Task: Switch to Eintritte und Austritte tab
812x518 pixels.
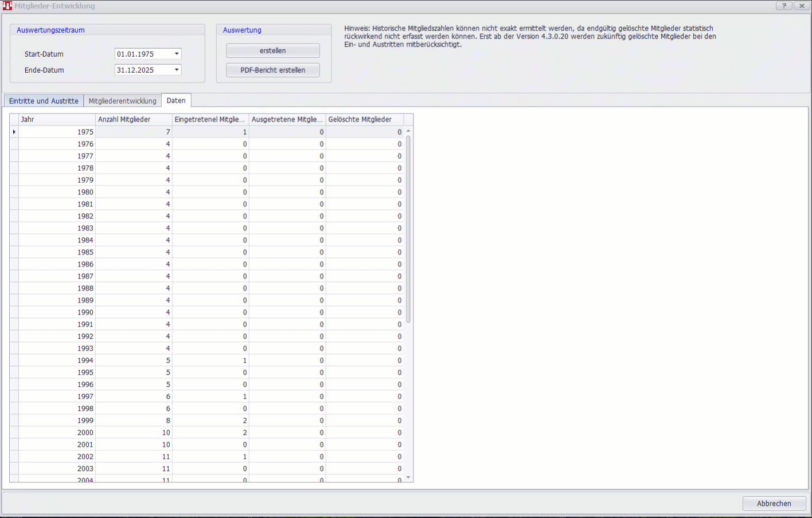Action: pyautogui.click(x=44, y=101)
